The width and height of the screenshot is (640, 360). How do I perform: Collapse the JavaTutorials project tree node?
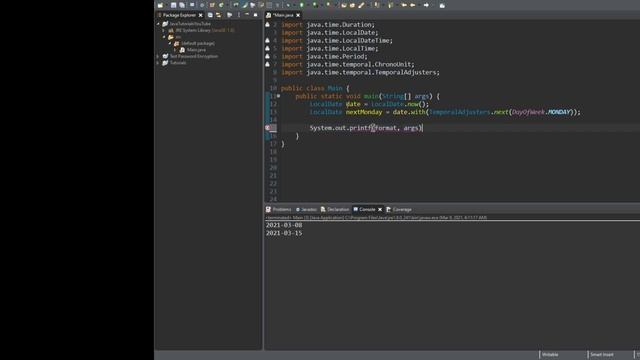(x=158, y=24)
